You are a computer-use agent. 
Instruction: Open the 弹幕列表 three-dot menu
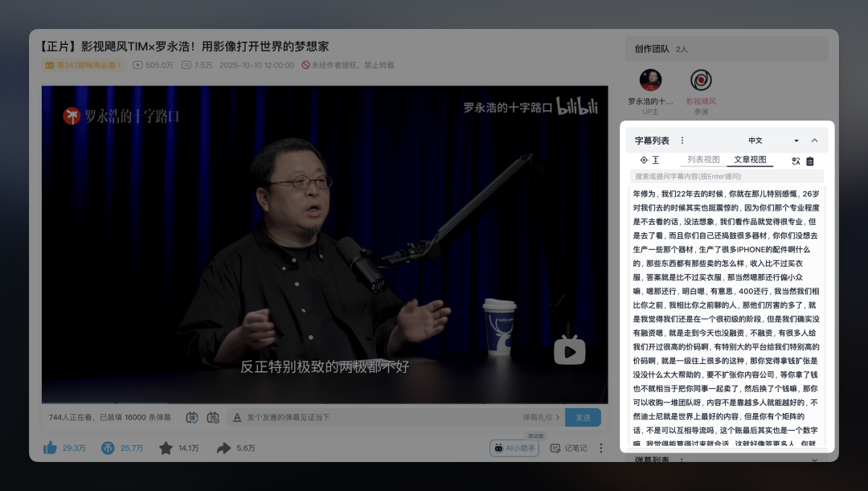682,460
